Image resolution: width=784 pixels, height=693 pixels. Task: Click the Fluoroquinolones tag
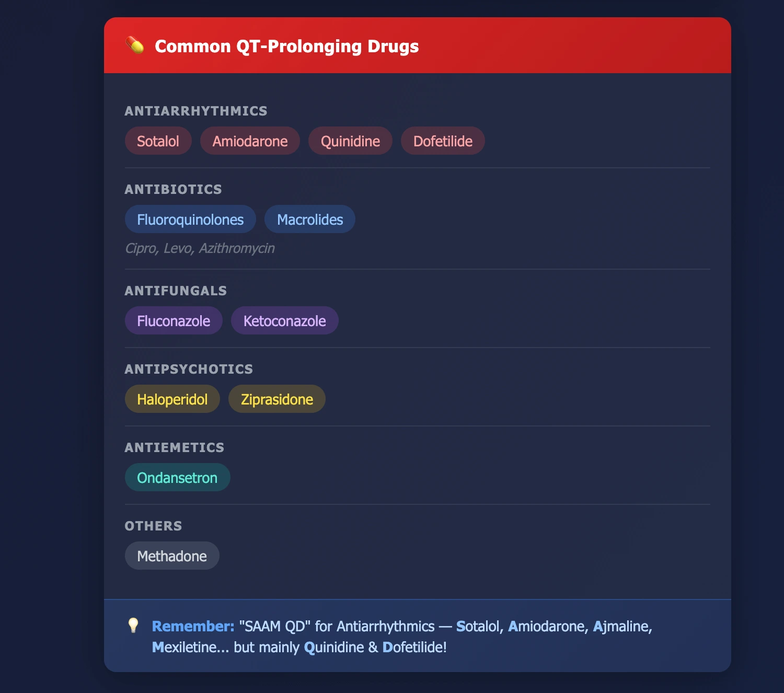(190, 220)
